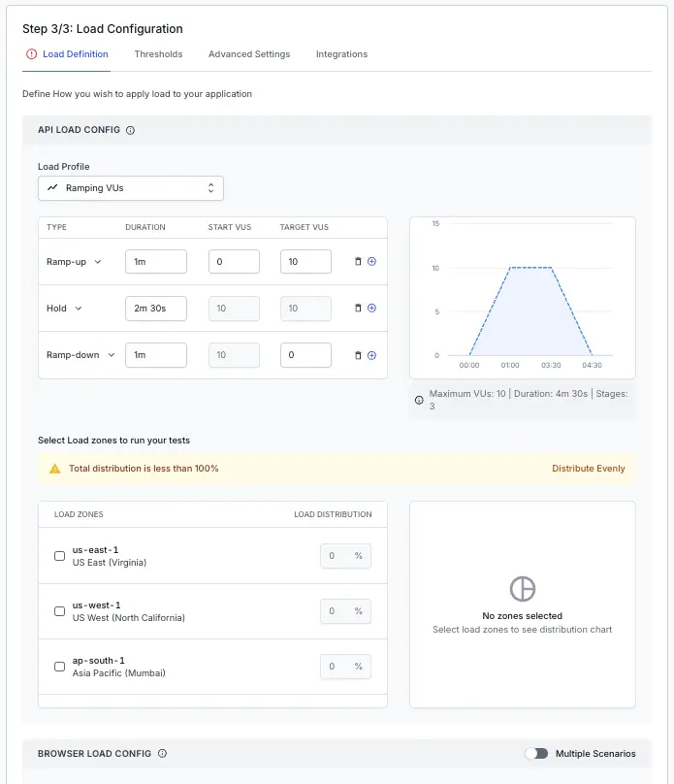This screenshot has width=674, height=784.
Task: Click the 'US West (North California)' zone label
Action: pyautogui.click(x=128, y=618)
